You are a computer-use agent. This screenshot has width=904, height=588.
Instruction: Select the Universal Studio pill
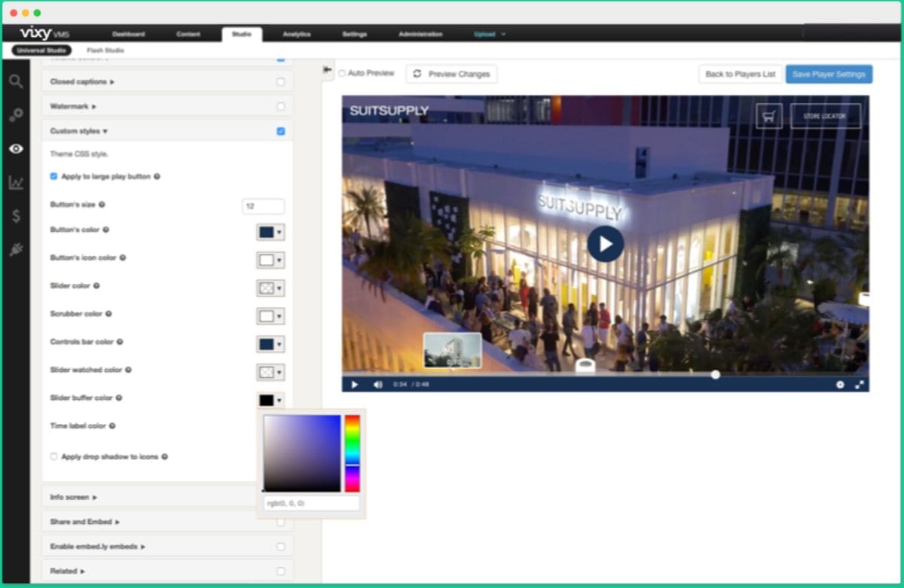pos(41,50)
